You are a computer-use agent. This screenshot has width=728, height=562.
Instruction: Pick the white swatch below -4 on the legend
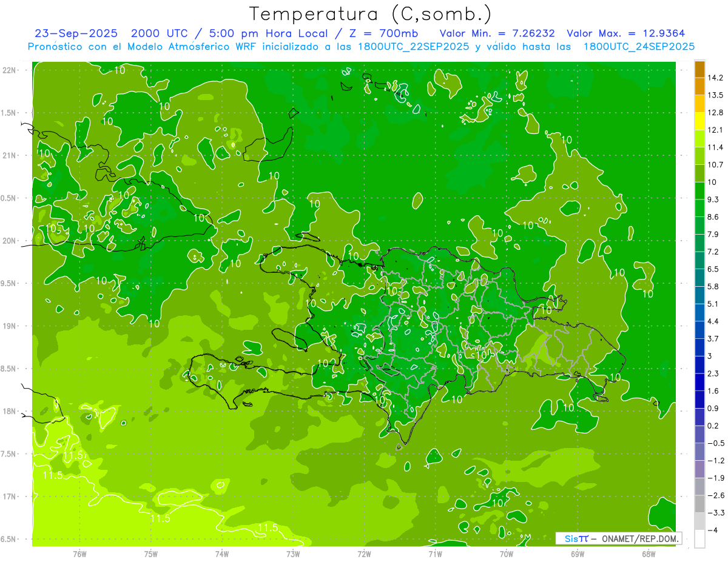coord(699,539)
